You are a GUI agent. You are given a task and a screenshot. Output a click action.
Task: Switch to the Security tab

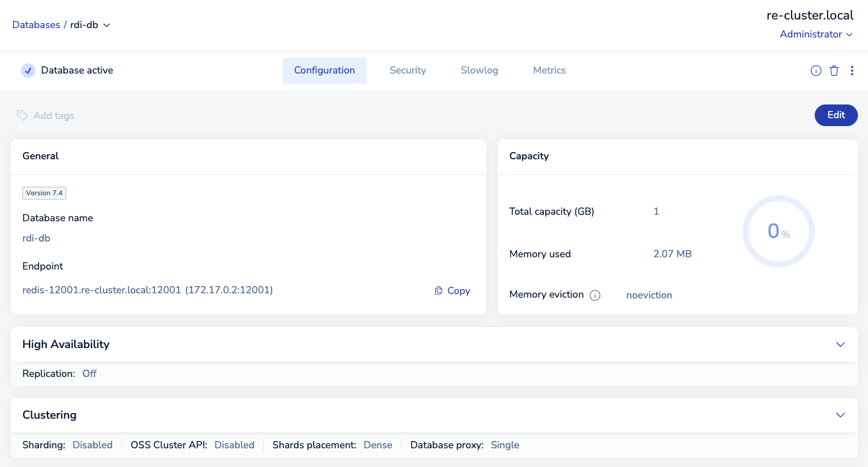[x=408, y=71]
